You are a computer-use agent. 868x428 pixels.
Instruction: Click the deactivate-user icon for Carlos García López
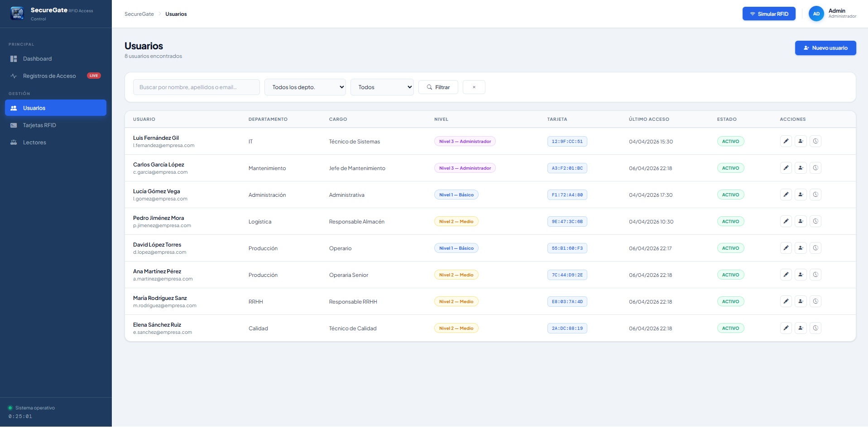pos(801,168)
